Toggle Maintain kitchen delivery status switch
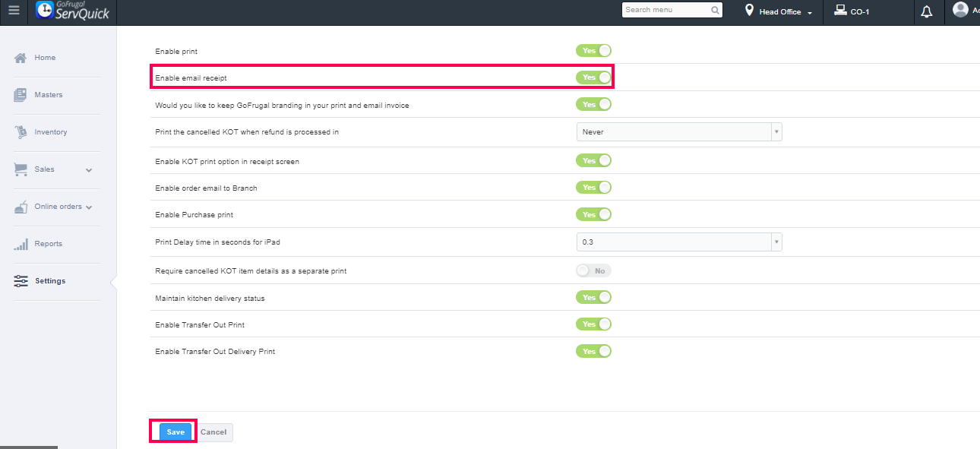 point(593,298)
